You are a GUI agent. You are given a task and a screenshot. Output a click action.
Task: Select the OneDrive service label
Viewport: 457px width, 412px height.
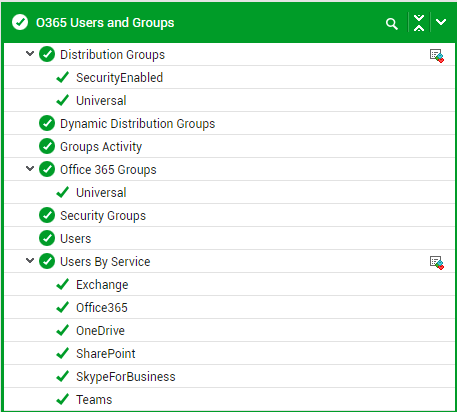100,331
